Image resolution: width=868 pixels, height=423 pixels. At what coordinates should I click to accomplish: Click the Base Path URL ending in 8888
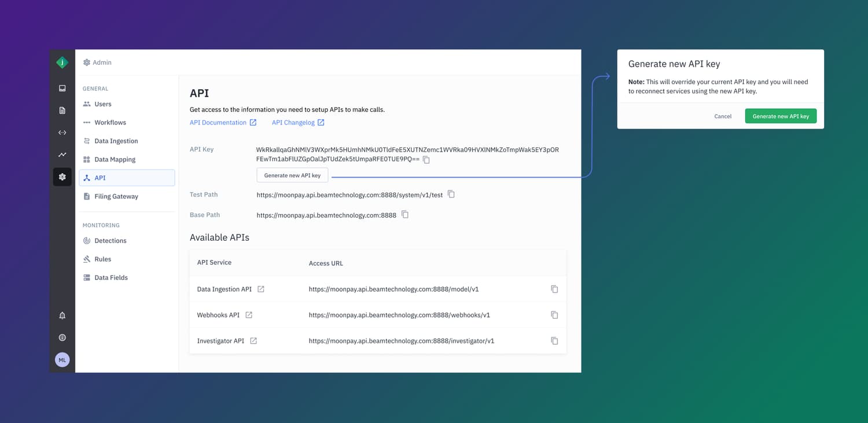pos(326,215)
